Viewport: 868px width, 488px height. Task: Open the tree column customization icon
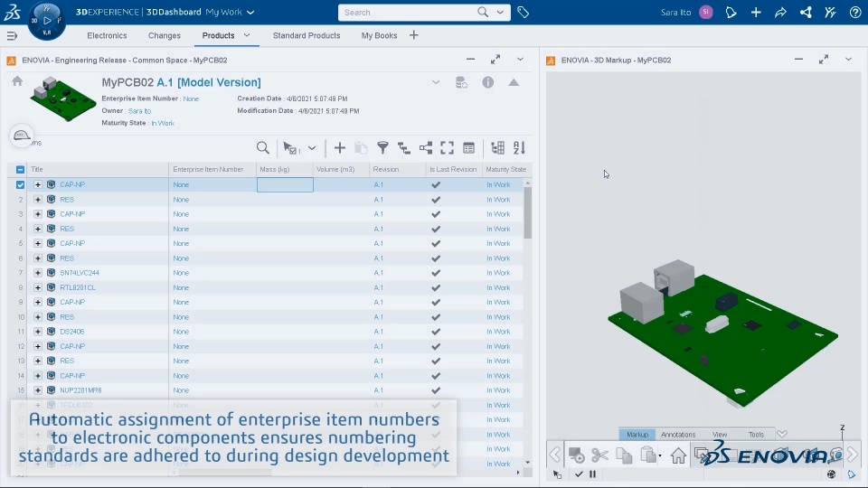coord(497,147)
